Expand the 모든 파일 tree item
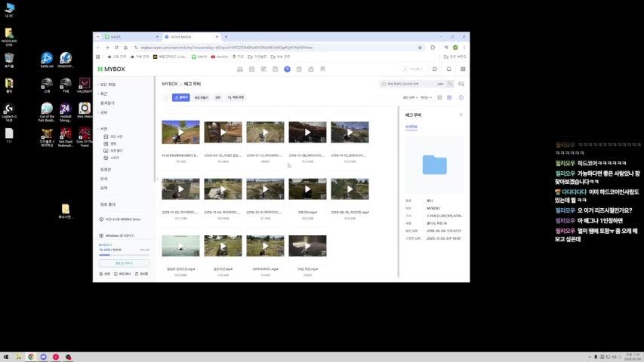Screen dimensions: 644x362 pyautogui.click(x=98, y=84)
